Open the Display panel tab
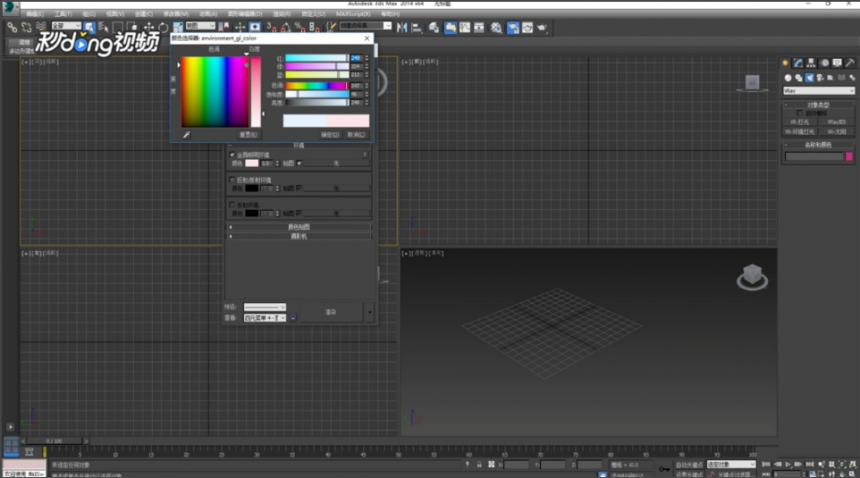860x478 pixels. click(837, 63)
